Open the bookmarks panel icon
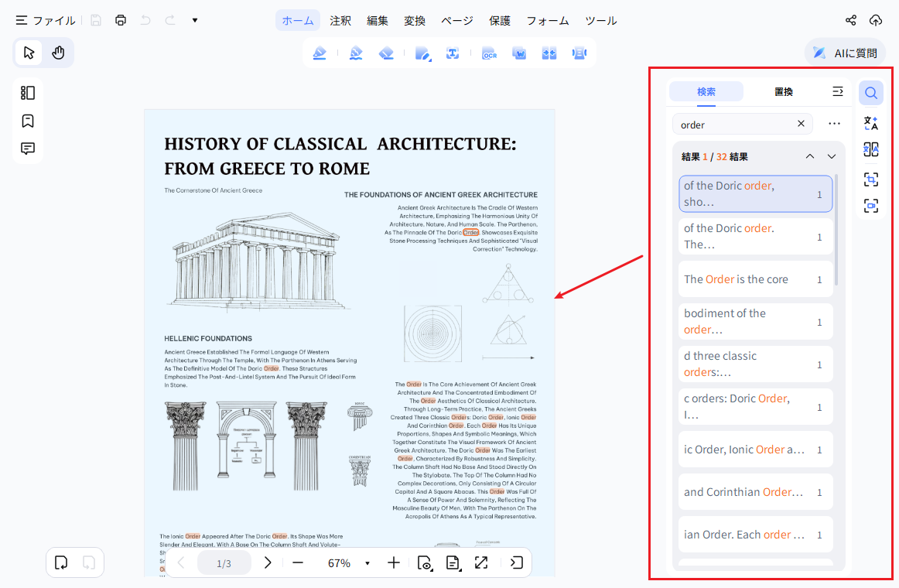899x588 pixels. click(x=28, y=121)
